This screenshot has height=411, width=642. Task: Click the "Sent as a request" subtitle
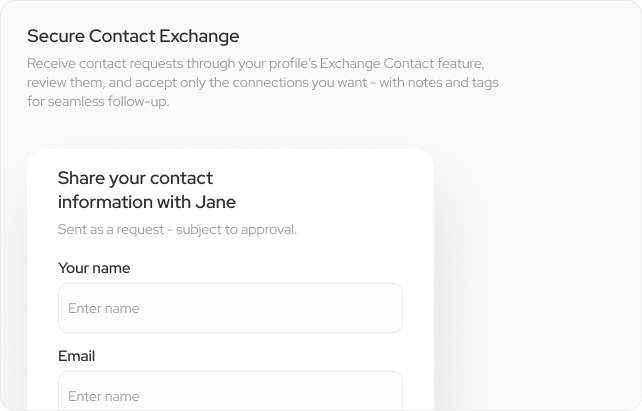click(177, 230)
